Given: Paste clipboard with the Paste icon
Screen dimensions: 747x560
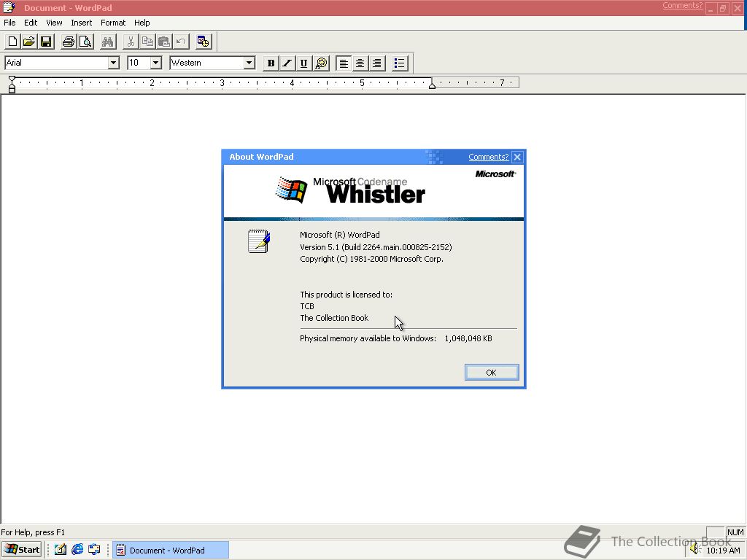Looking at the screenshot, I should (164, 42).
